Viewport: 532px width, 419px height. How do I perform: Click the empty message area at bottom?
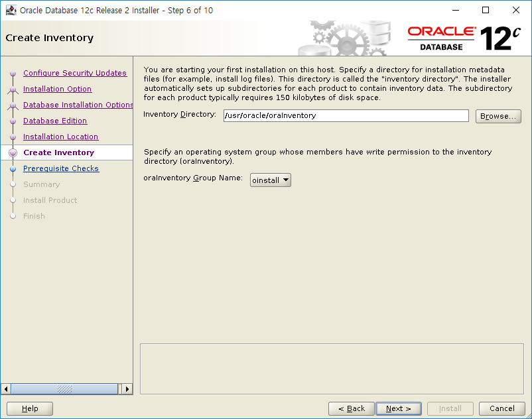pyautogui.click(x=332, y=369)
